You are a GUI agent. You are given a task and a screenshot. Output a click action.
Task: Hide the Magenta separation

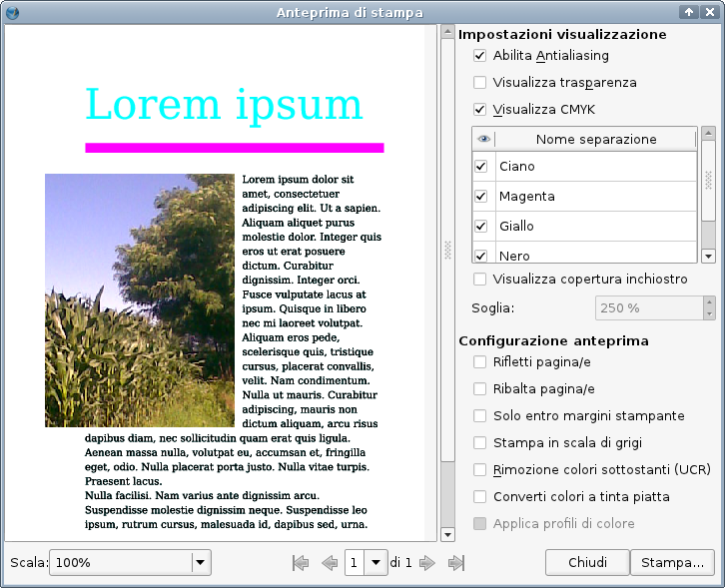481,197
